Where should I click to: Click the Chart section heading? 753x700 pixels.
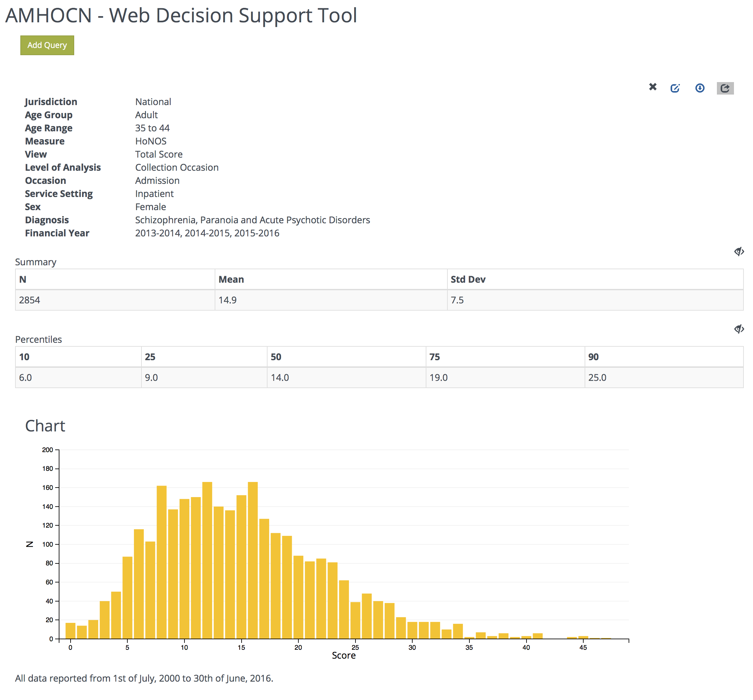45,426
